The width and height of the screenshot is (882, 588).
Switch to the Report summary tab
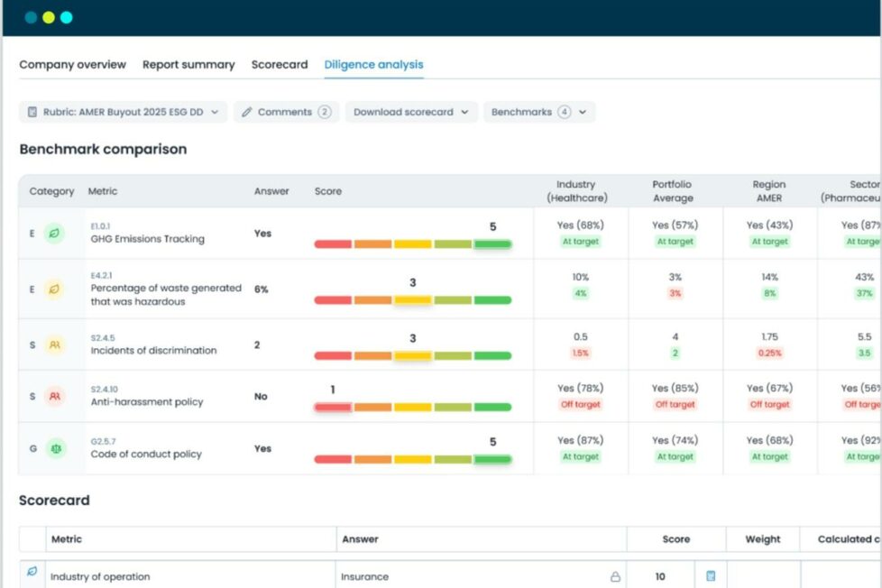click(188, 65)
